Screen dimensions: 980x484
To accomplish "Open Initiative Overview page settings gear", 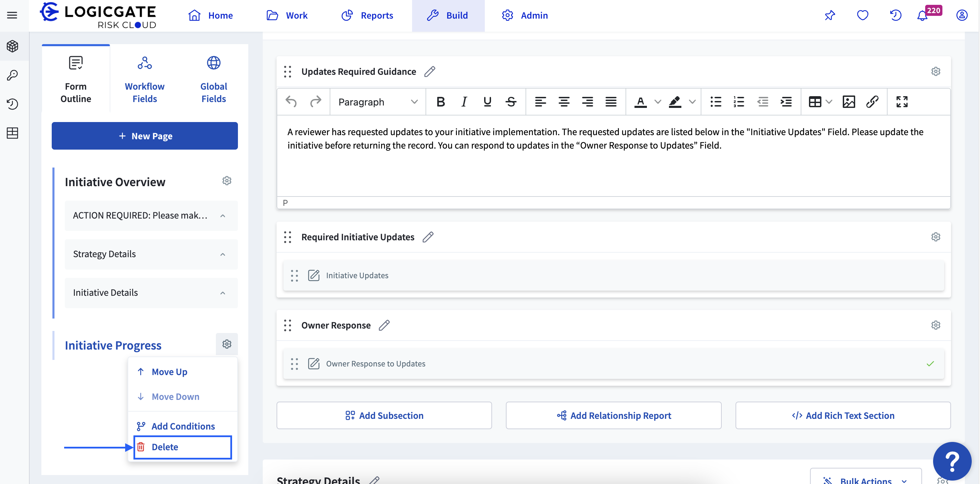I will (227, 181).
